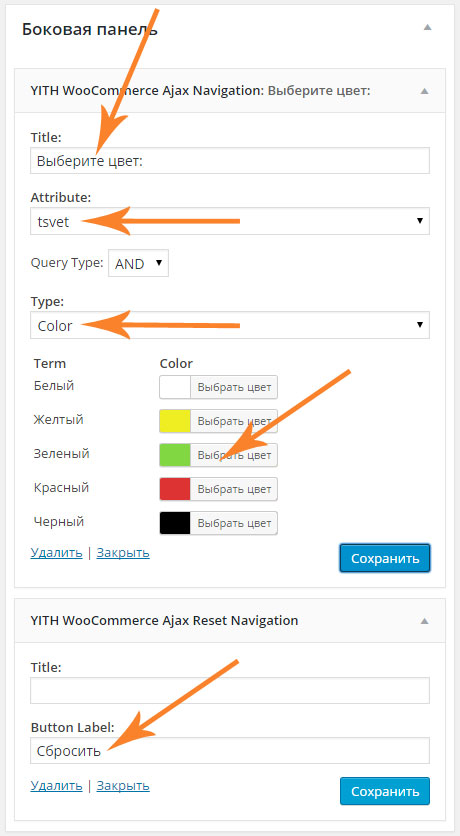The width and height of the screenshot is (460, 836).
Task: Click the yellow color swatch for Желтый
Action: coord(175,421)
